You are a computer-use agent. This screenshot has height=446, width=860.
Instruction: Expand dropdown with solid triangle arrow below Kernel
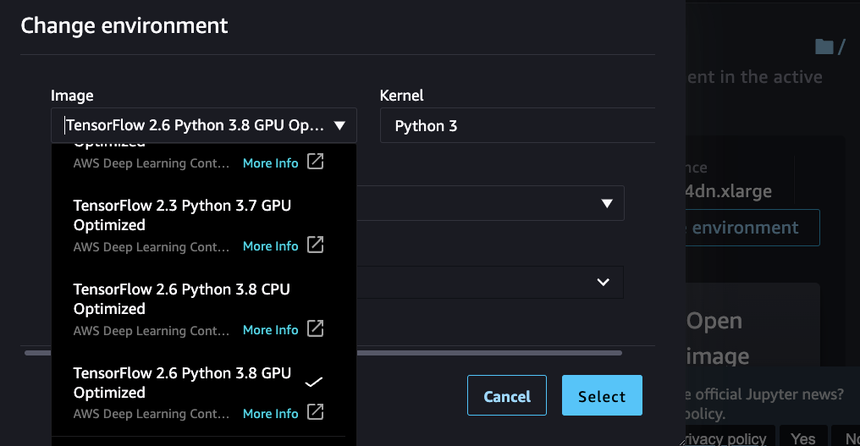click(606, 203)
